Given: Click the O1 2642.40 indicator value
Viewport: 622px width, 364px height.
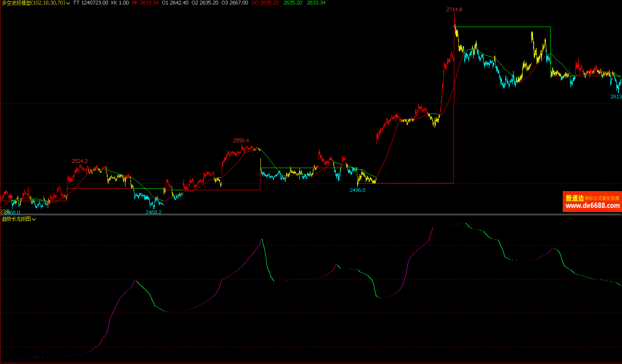Looking at the screenshot, I should [175, 3].
